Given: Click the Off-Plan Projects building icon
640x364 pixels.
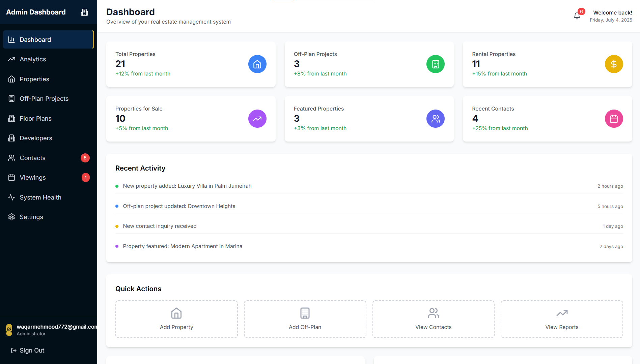Looking at the screenshot, I should point(11,98).
